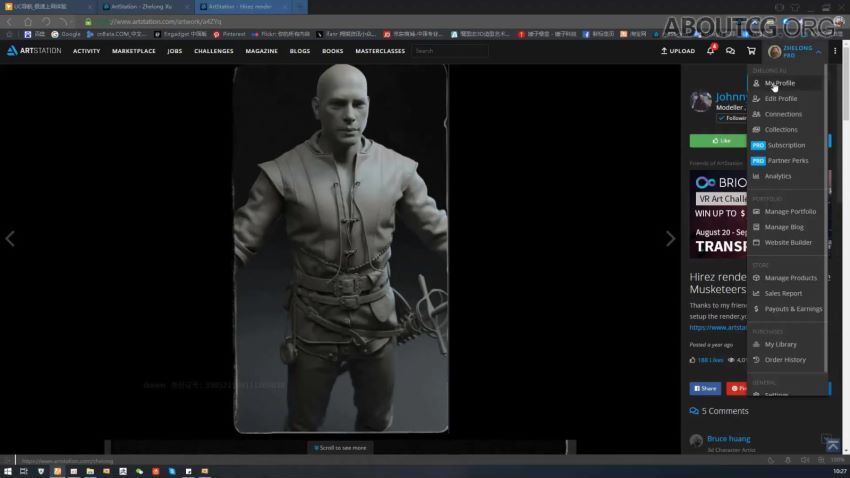
Task: Open the shopping cart
Action: [751, 51]
